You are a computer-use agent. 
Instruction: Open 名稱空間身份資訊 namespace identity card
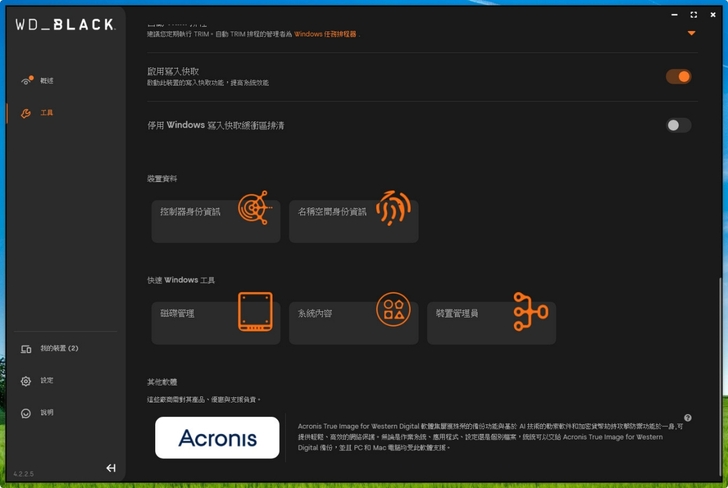354,221
